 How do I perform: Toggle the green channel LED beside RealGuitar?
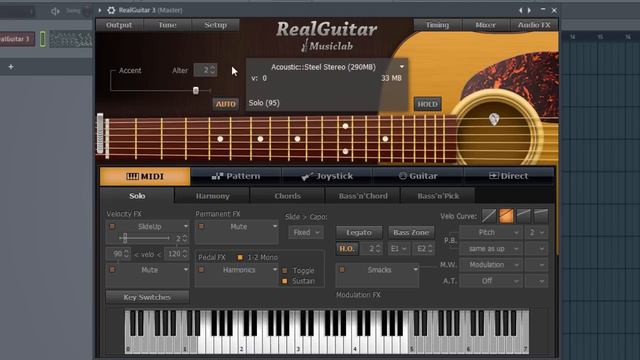43,39
